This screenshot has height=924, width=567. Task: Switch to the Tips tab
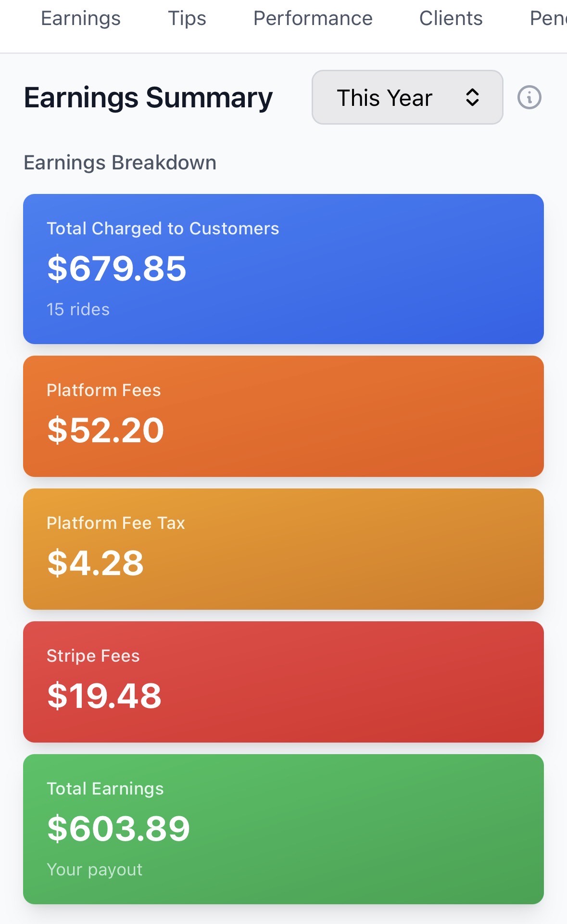[187, 18]
